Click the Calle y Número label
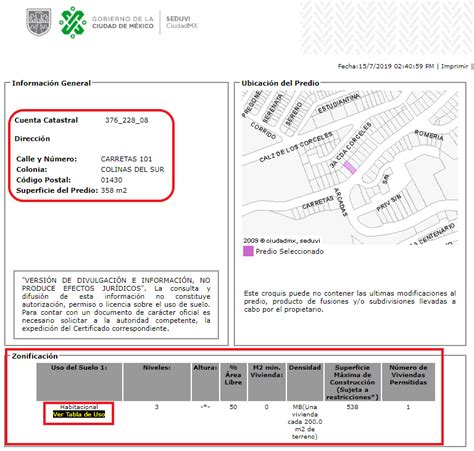The width and height of the screenshot is (474, 451). pyautogui.click(x=47, y=159)
